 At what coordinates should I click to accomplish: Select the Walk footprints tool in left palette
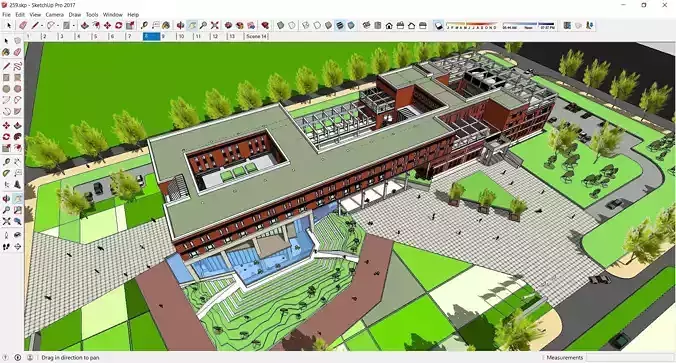(x=6, y=247)
